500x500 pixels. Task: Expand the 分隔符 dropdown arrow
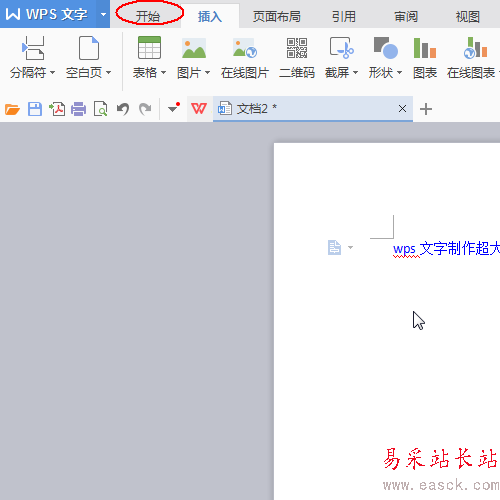[x=52, y=72]
